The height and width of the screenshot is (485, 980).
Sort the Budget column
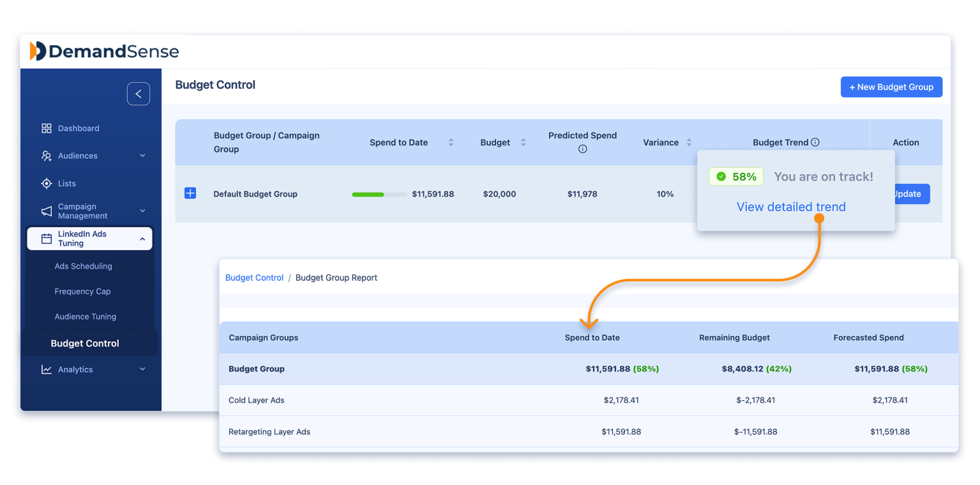coord(523,142)
